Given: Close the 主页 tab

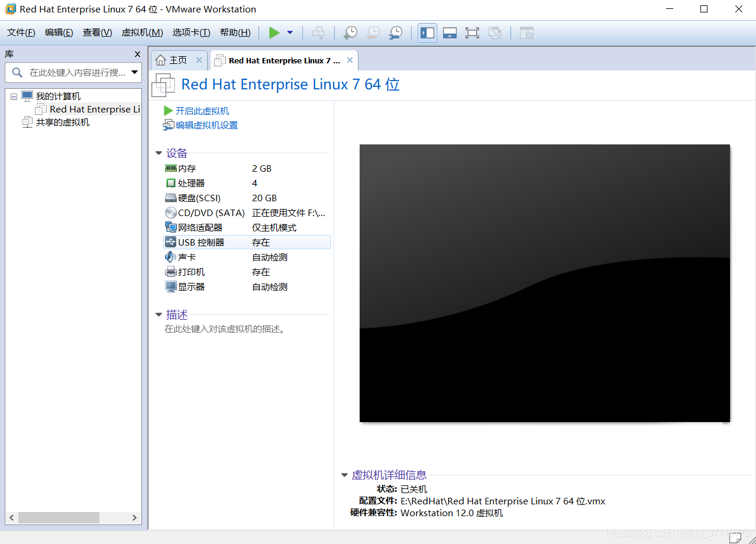Looking at the screenshot, I should [x=199, y=60].
